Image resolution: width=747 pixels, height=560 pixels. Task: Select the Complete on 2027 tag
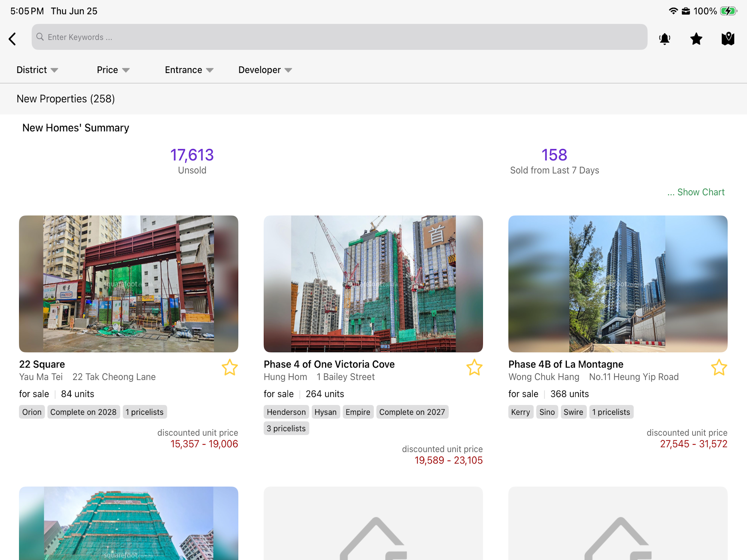click(412, 412)
